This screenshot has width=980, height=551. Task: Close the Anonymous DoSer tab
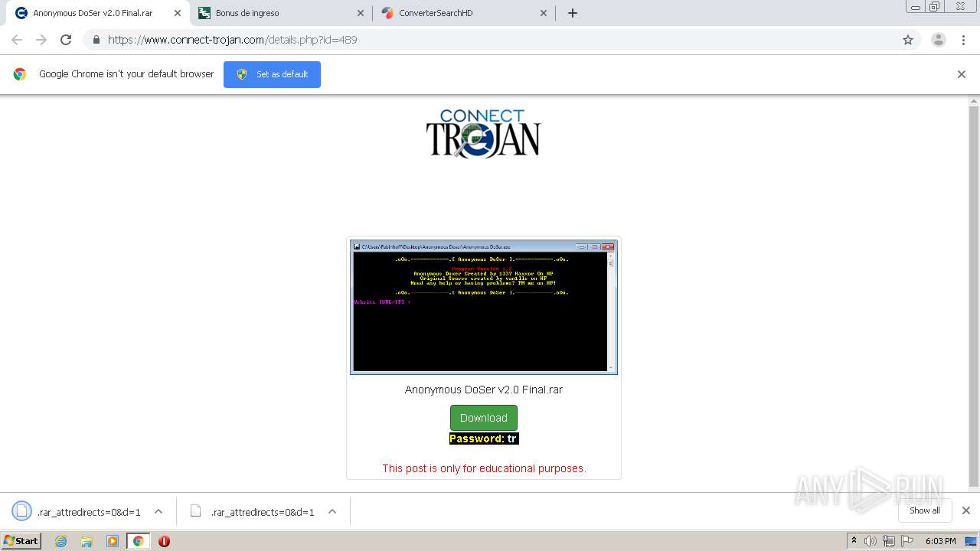[x=177, y=13]
